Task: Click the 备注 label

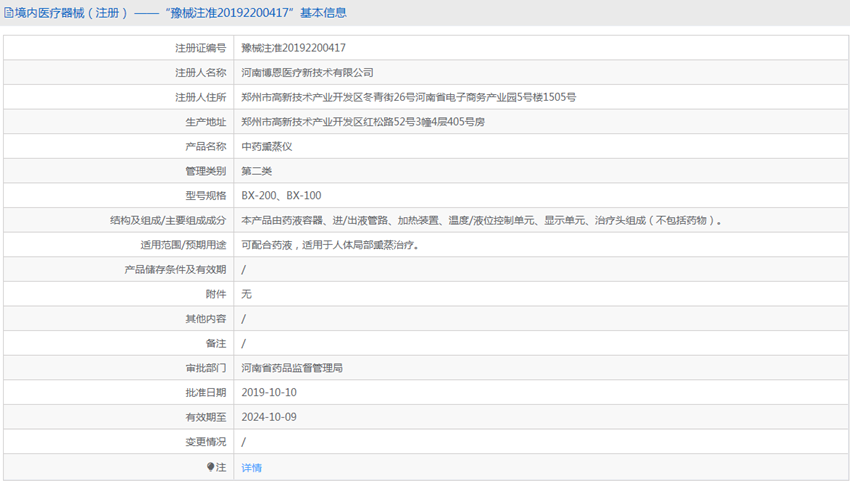Action: [216, 344]
